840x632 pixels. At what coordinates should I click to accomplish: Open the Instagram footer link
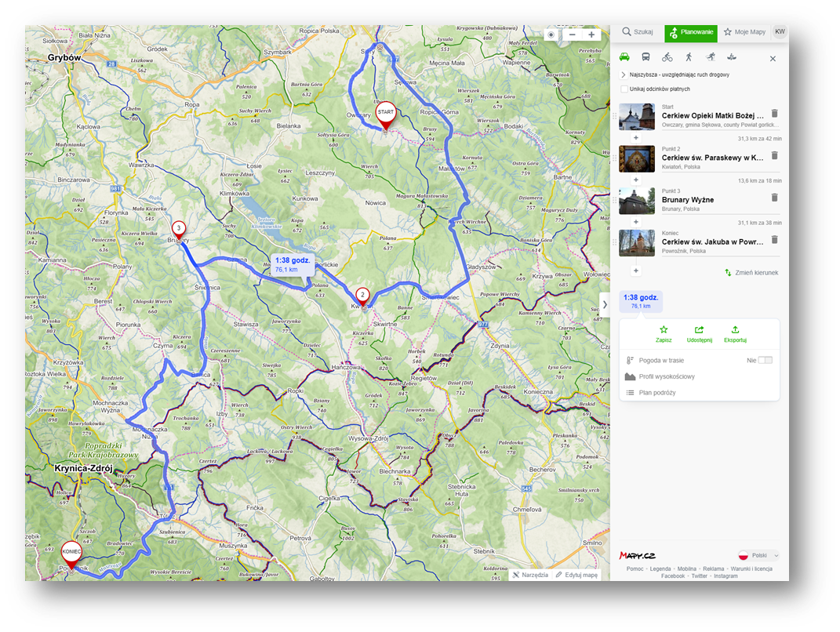725,576
